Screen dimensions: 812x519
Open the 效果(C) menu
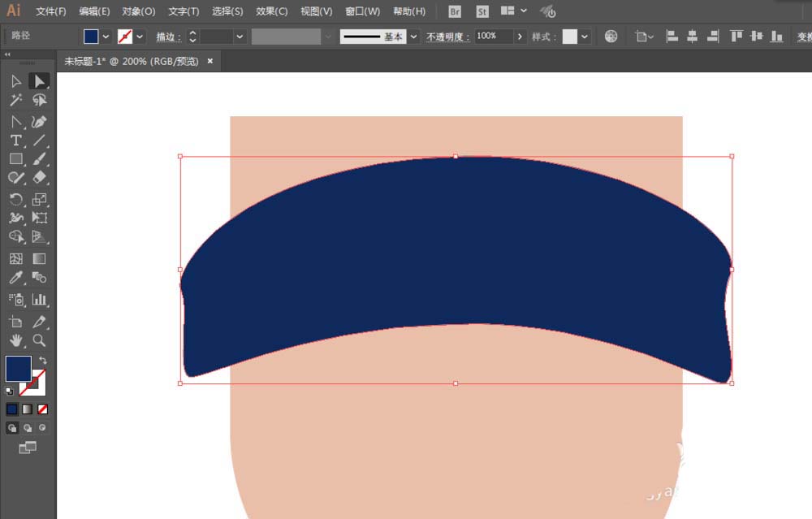271,11
